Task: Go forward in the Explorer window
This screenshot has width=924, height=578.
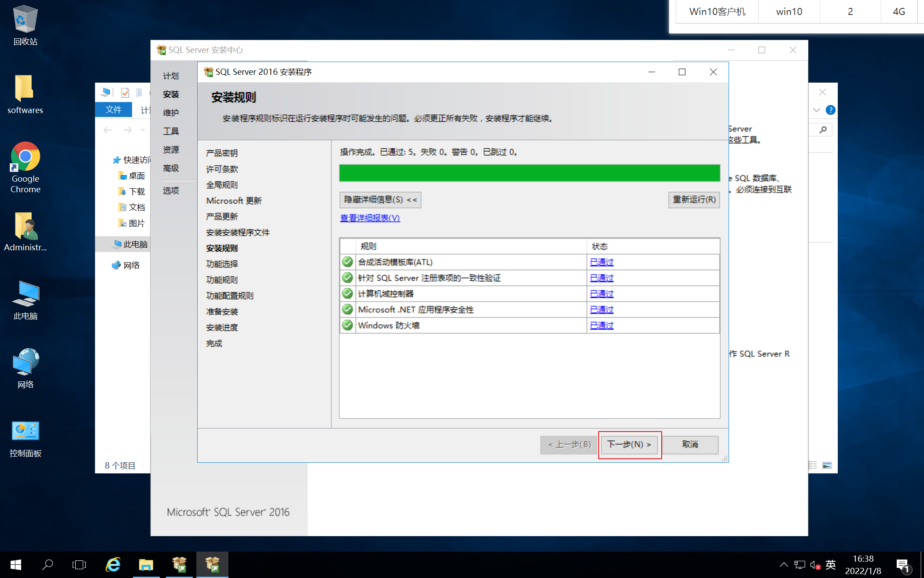Action: point(128,130)
